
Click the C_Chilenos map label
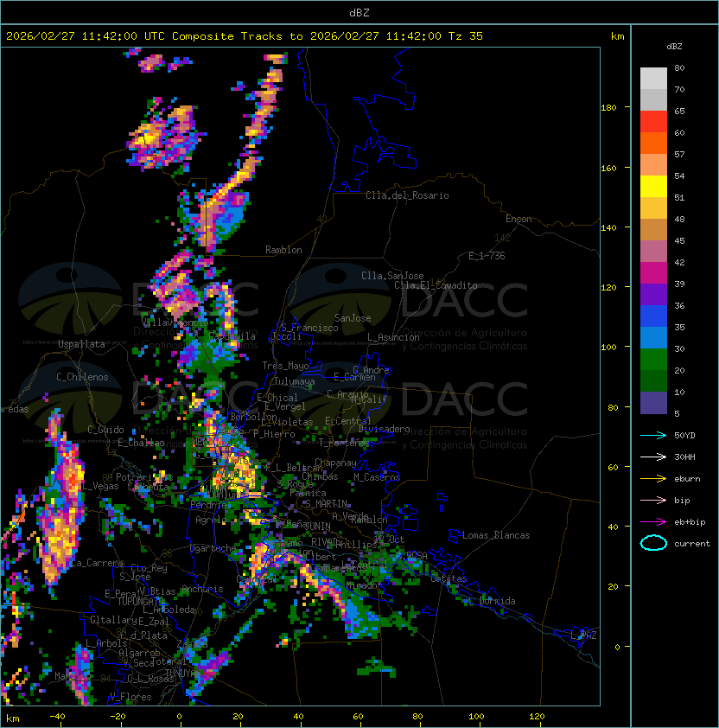[82, 377]
